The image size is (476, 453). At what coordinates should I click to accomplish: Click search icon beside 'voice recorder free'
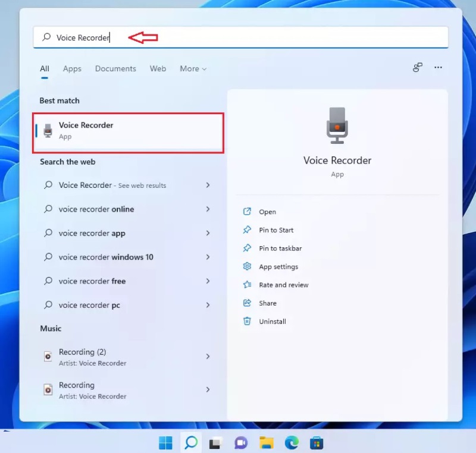click(x=48, y=281)
